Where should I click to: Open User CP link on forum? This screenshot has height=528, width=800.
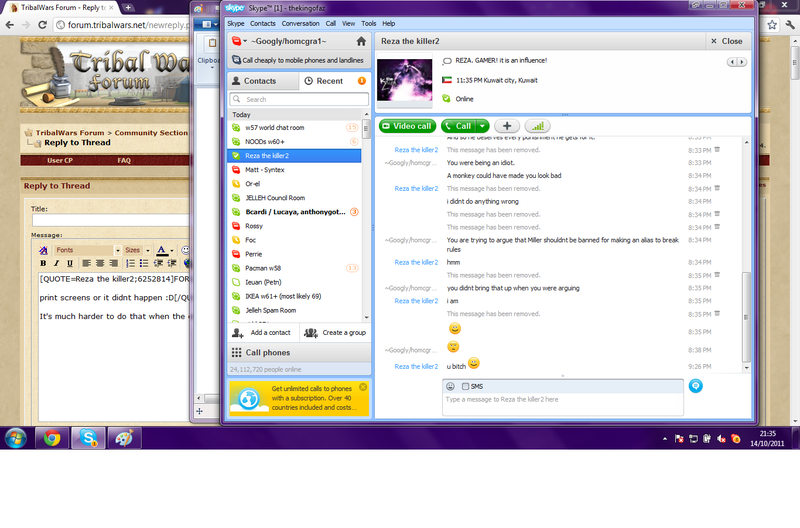coord(60,160)
